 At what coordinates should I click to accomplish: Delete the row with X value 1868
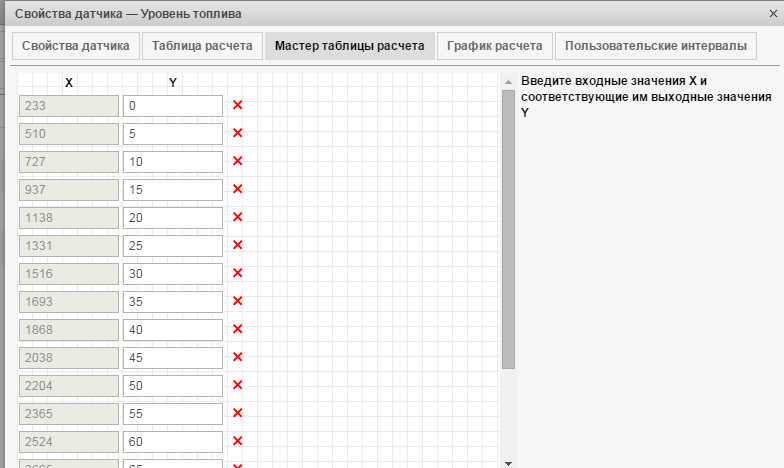(238, 329)
